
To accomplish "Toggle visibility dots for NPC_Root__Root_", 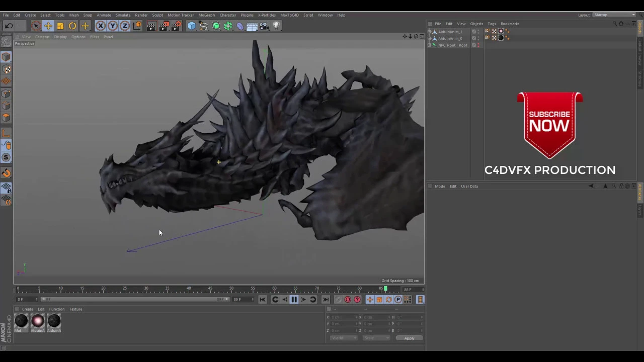I will point(478,45).
